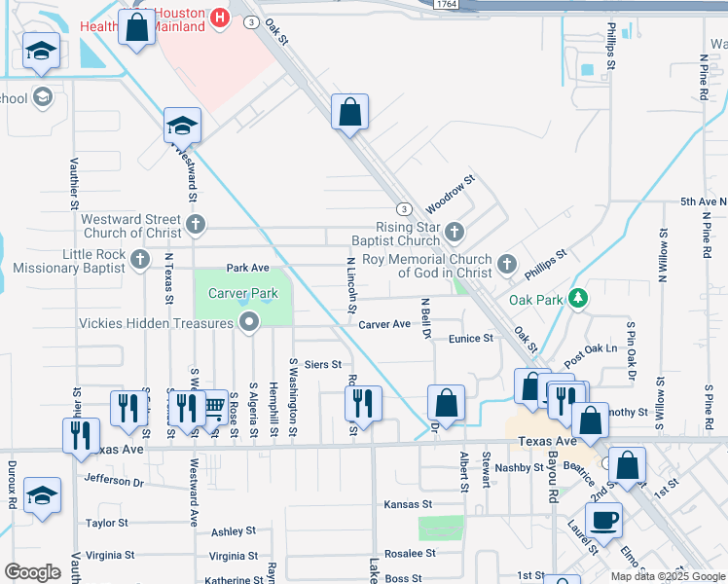Click the 'Westward Street Church of Christ' label

point(131,226)
